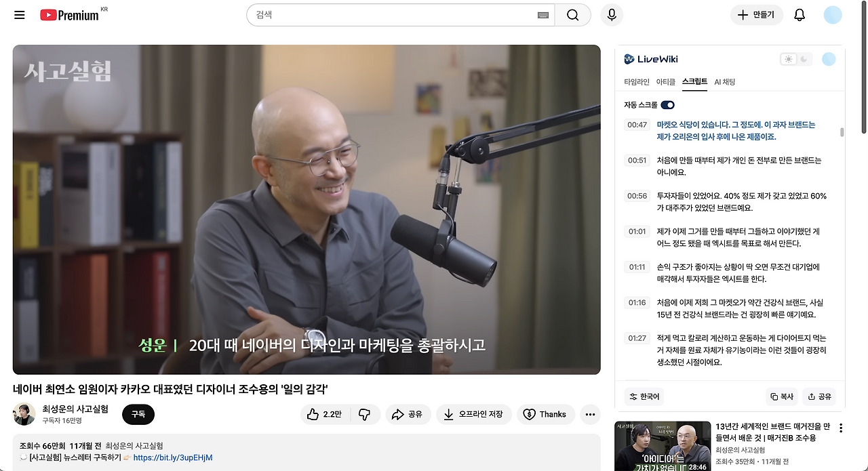
Task: Open your YouTube account menu
Action: click(x=833, y=15)
